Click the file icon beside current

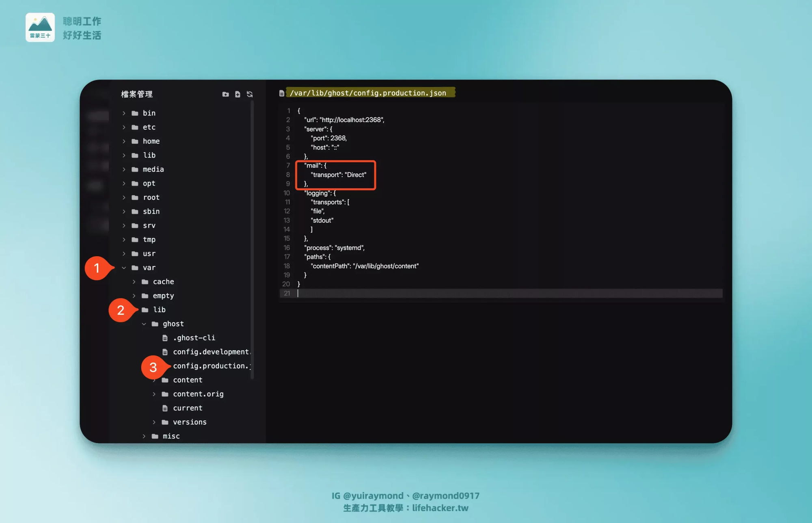pyautogui.click(x=165, y=408)
